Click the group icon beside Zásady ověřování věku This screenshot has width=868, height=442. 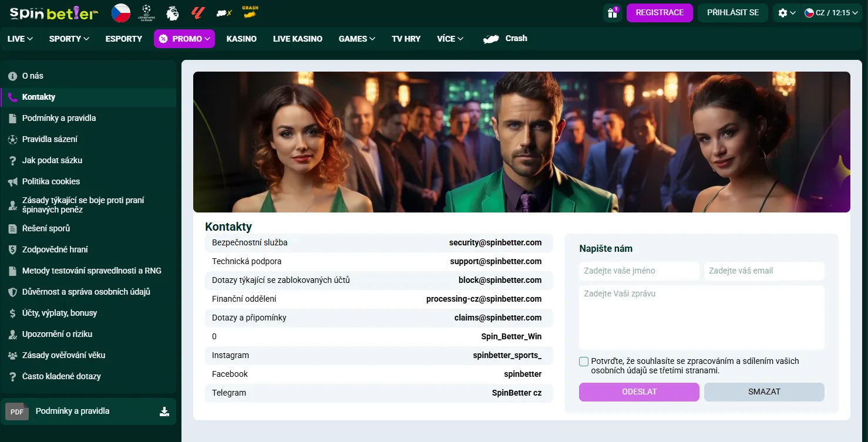(12, 355)
